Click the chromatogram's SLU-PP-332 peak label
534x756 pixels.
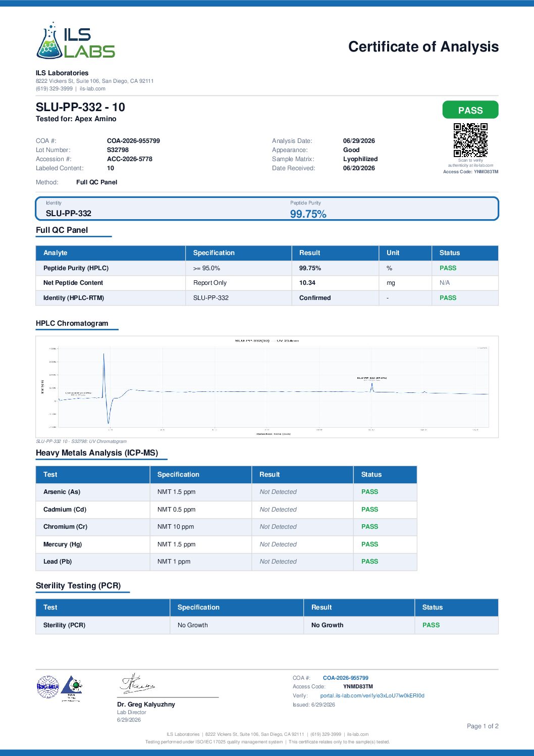click(371, 378)
